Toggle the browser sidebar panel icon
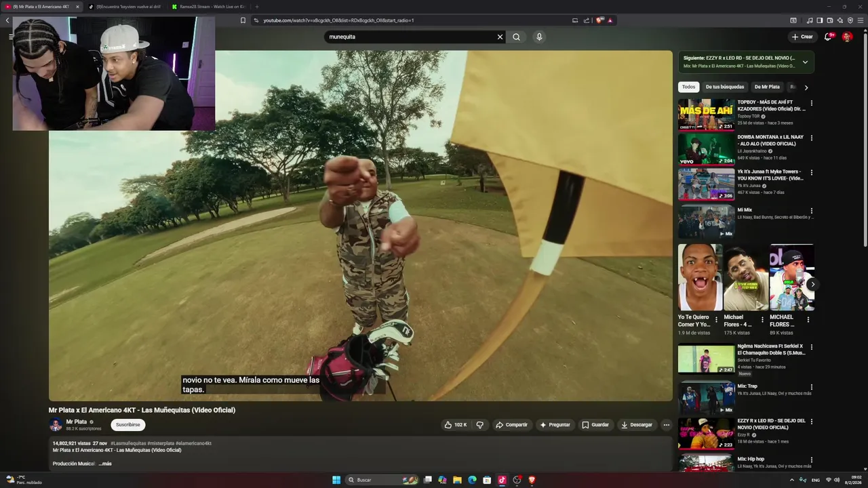This screenshot has width=868, height=488. click(819, 20)
